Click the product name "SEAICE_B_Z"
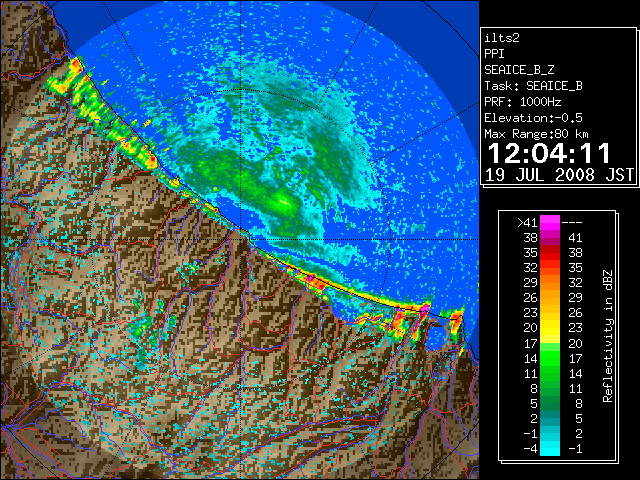 coord(519,70)
